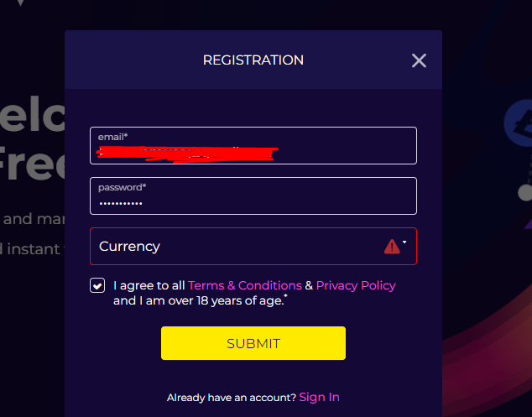
Task: Open the Currency selection field
Action: (253, 247)
